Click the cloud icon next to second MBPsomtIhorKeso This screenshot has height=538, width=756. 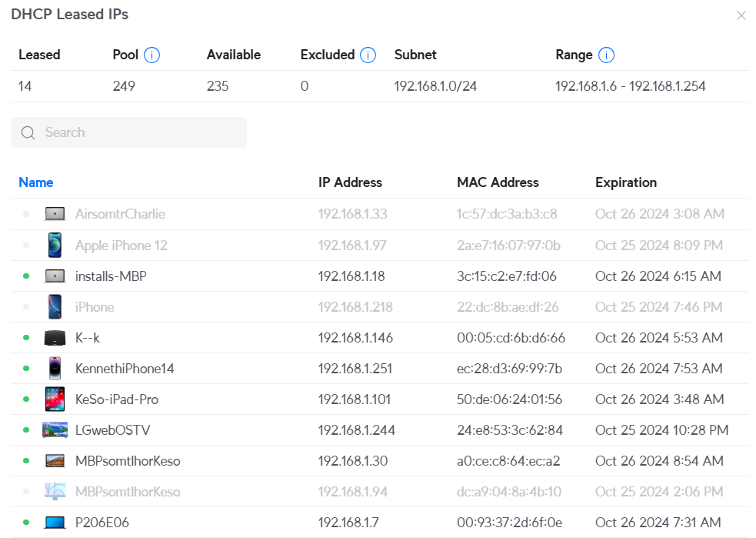click(x=55, y=491)
